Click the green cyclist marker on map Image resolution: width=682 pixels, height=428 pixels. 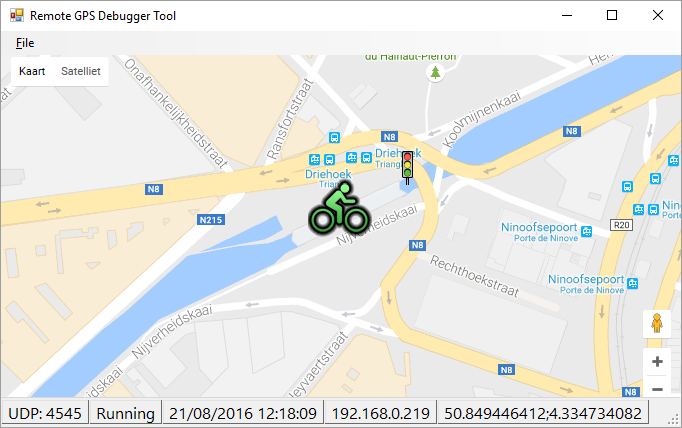tap(340, 207)
